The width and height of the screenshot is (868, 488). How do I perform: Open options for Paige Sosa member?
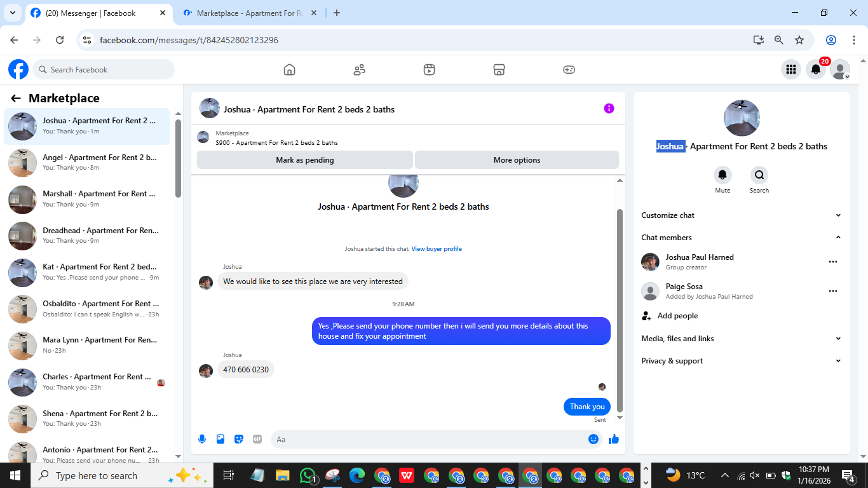(x=833, y=291)
